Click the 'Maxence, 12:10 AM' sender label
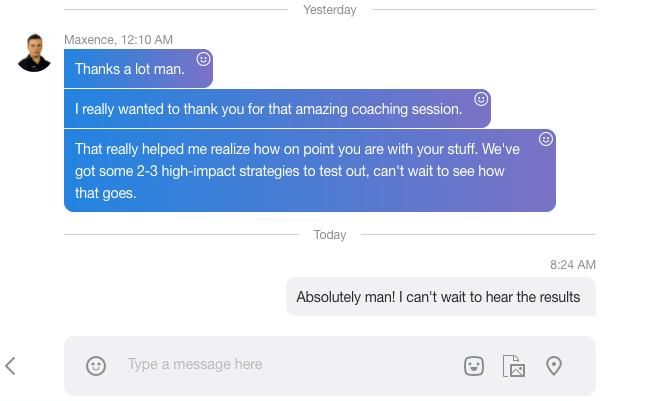The width and height of the screenshot is (645, 401). click(118, 39)
